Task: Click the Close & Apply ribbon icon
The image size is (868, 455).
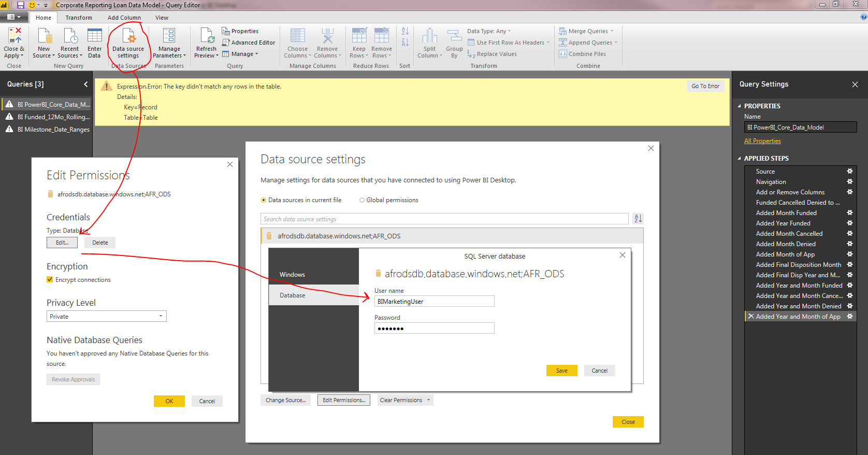Action: click(14, 36)
